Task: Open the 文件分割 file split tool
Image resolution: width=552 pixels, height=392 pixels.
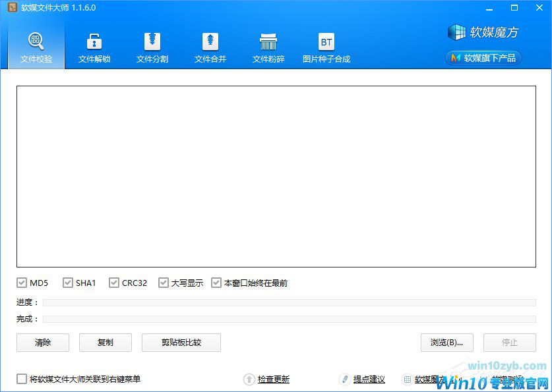Action: (152, 46)
